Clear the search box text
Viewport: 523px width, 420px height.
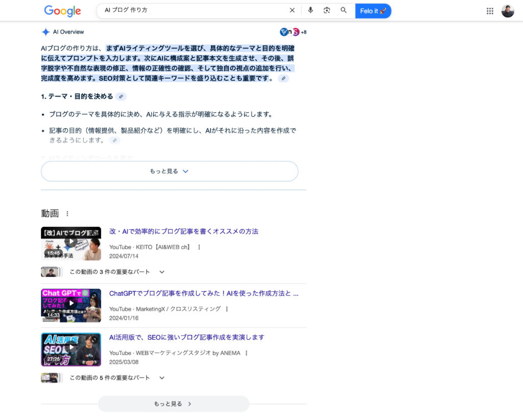point(292,10)
